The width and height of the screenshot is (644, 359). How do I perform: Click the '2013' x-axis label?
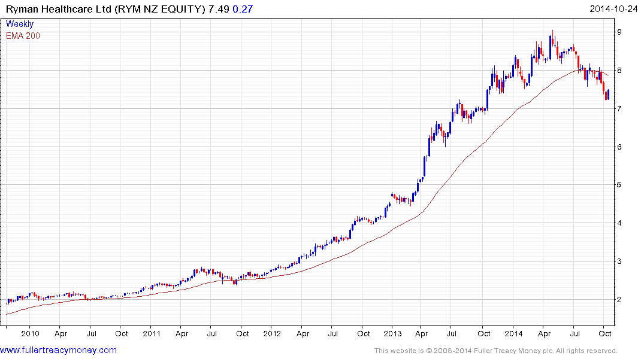(392, 333)
